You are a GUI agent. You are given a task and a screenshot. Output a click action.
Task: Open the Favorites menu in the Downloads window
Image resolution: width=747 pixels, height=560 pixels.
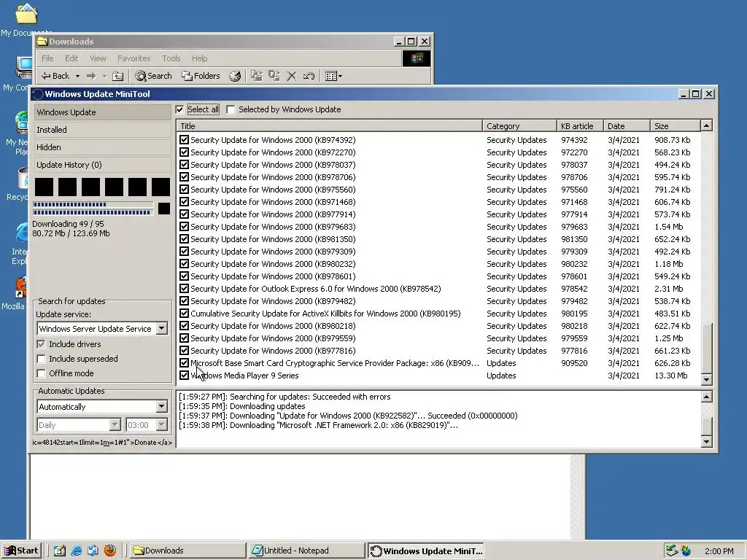pos(134,58)
